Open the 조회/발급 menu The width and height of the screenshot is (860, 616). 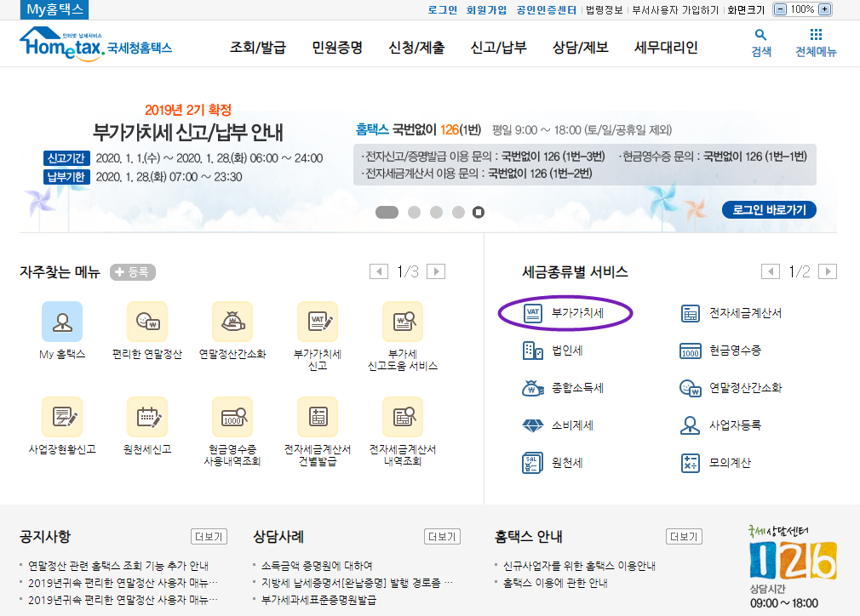[x=258, y=48]
